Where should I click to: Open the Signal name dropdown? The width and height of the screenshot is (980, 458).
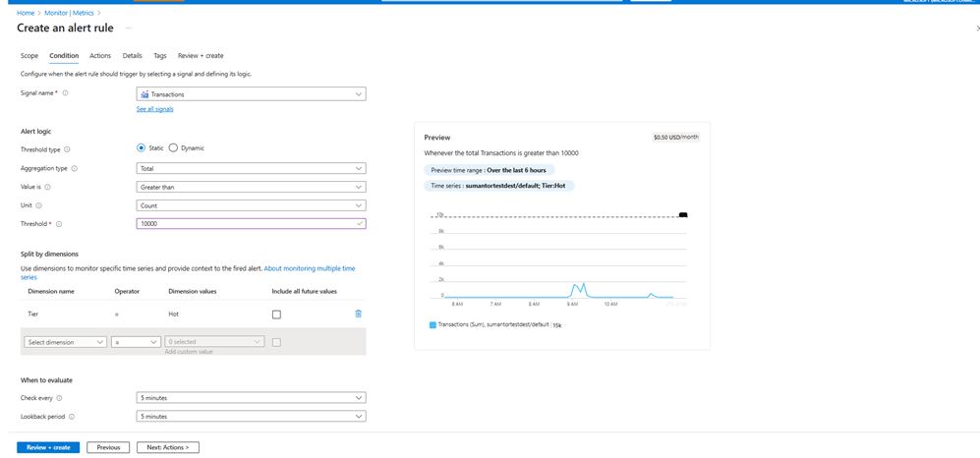[x=251, y=93]
